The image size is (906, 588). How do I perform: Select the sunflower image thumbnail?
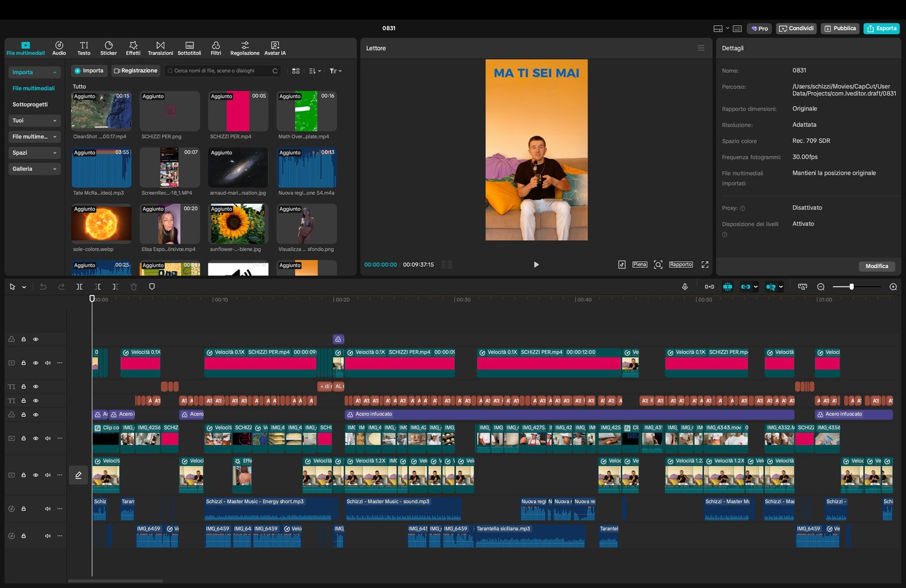coord(238,225)
